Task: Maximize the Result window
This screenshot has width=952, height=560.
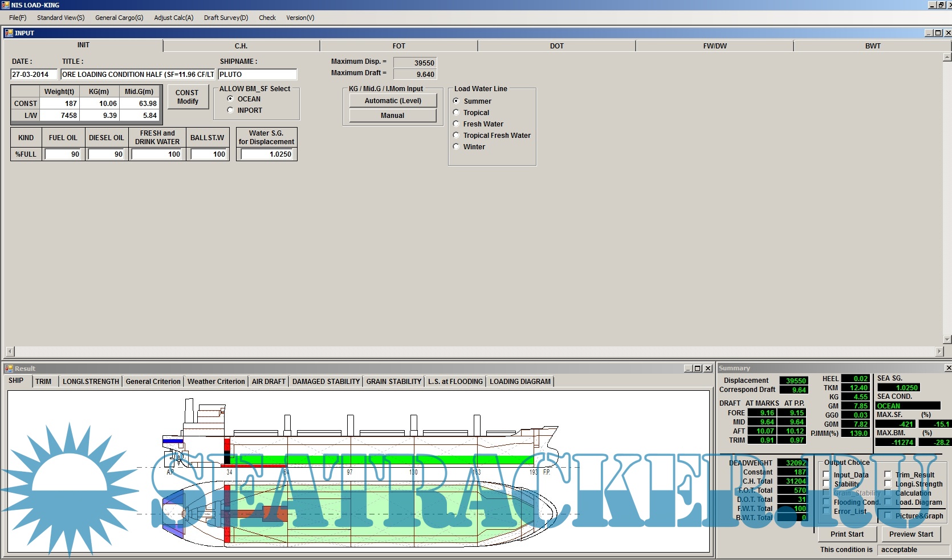Action: tap(698, 369)
